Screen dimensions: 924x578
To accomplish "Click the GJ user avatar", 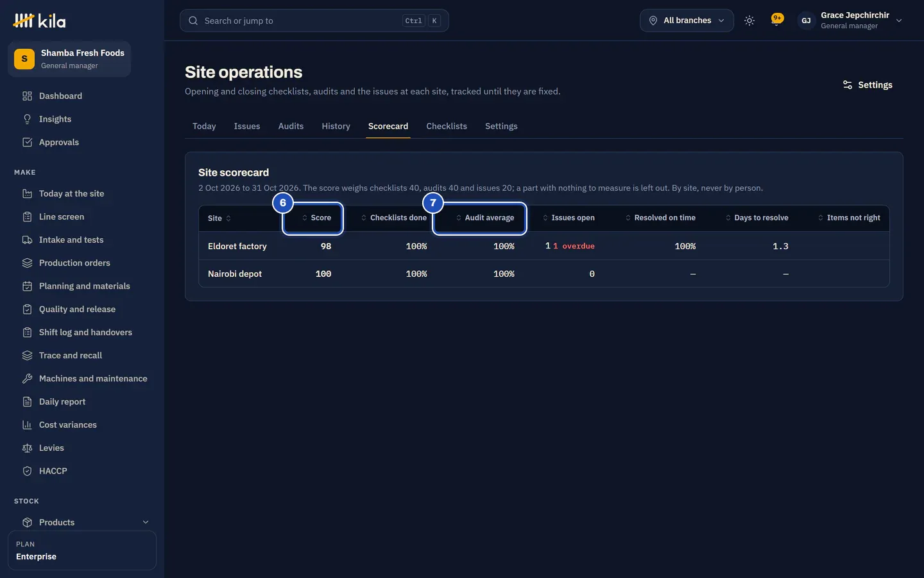I will point(806,21).
